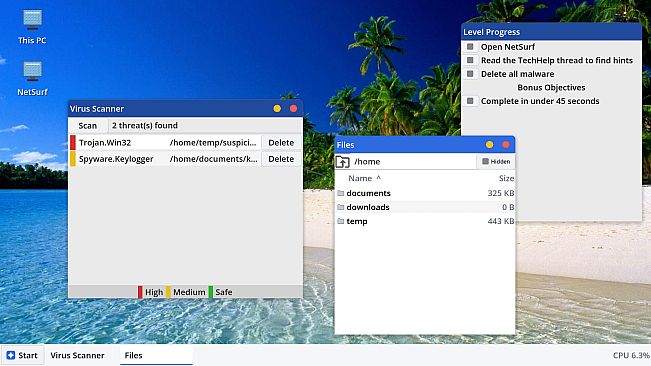Click the green Safe legend swatch
651x366 pixels.
(211, 292)
